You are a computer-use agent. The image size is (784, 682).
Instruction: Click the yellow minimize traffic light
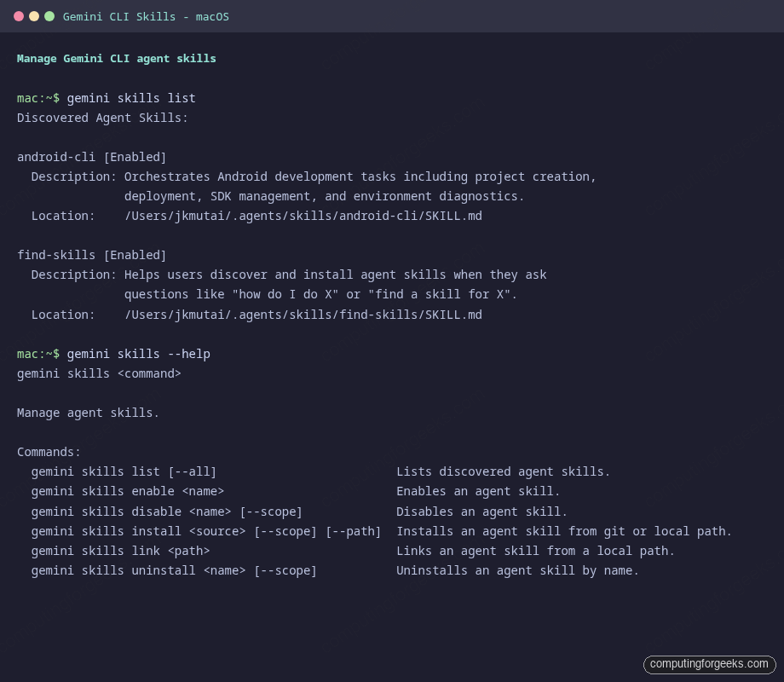[x=36, y=16]
